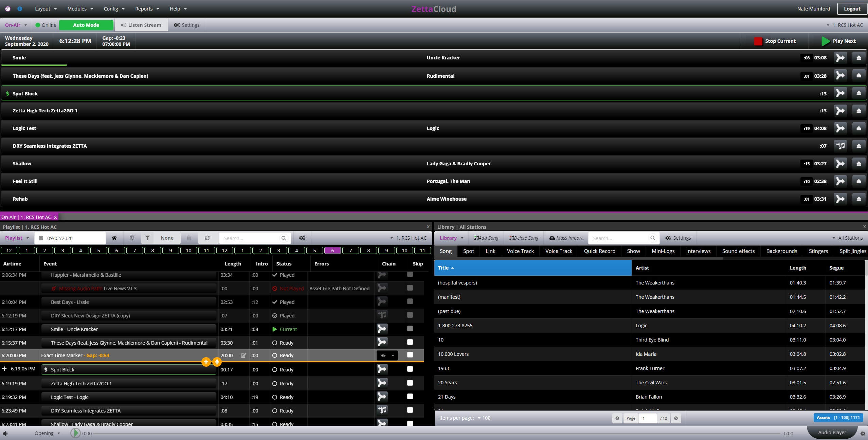Viewport: 868px width, 440px height.
Task: Click the filter funnel icon in the Playlist toolbar
Action: (x=147, y=238)
